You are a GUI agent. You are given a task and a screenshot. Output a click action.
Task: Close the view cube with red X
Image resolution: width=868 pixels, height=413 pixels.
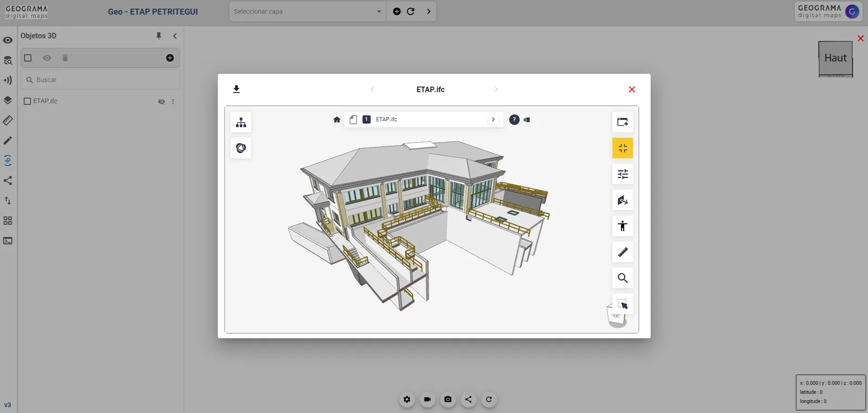pyautogui.click(x=860, y=39)
